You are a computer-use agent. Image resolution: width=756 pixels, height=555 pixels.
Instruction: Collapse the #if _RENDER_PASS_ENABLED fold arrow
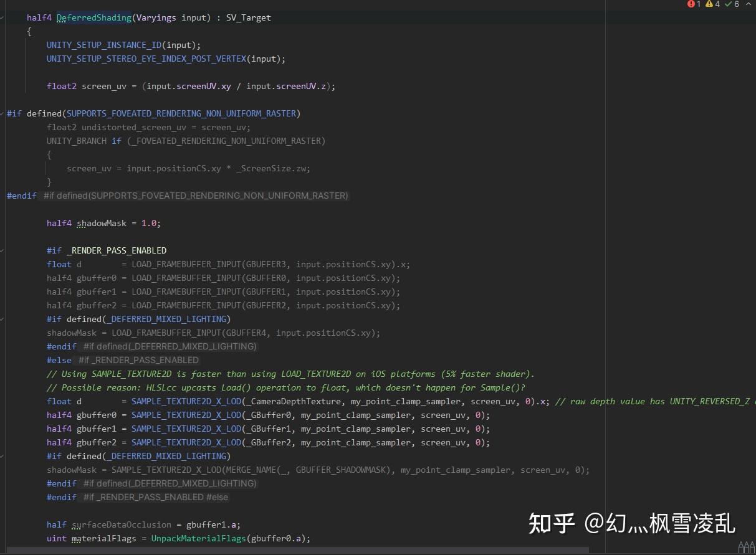(x=2, y=250)
